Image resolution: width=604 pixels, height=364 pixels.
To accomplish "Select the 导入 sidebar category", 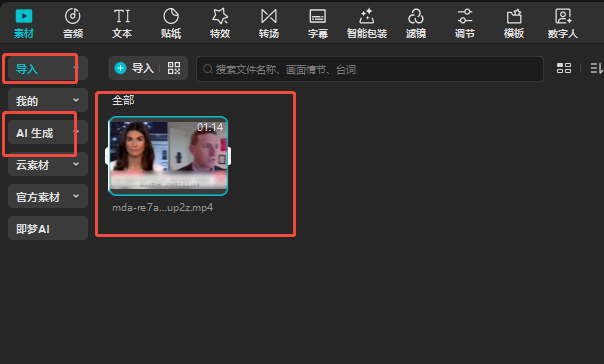I will click(48, 69).
